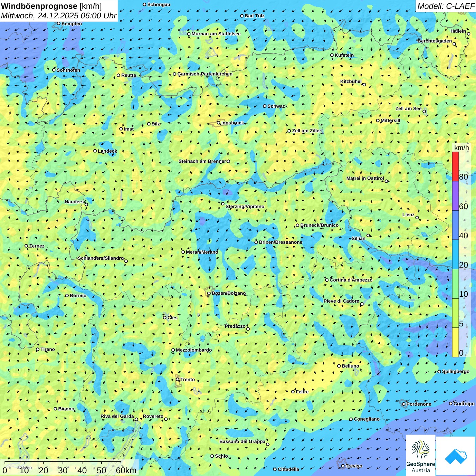Click the Treviso label
This screenshot has width=476, height=476.
pos(354,466)
